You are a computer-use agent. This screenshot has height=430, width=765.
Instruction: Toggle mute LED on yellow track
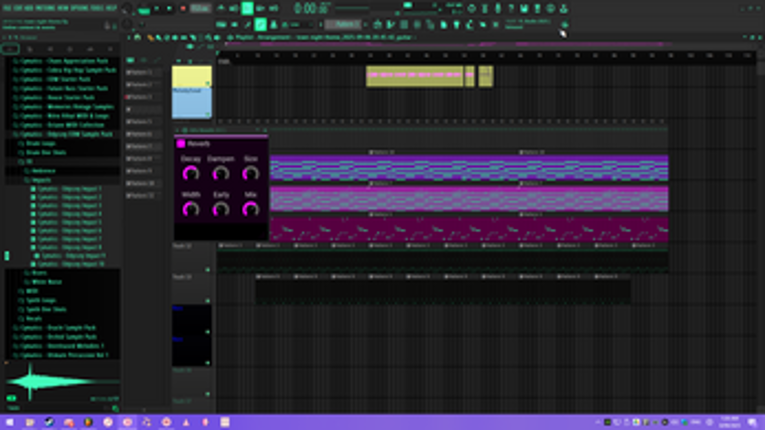click(208, 84)
